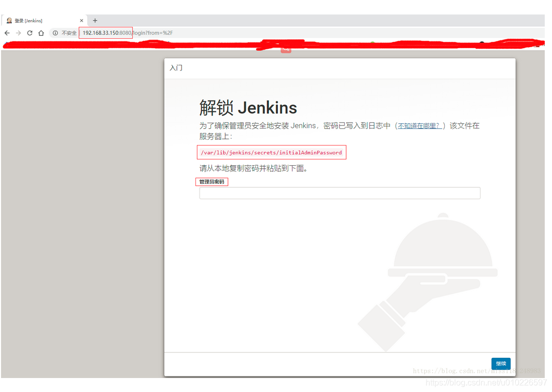Click the 管理员密码 password input field

(x=339, y=193)
